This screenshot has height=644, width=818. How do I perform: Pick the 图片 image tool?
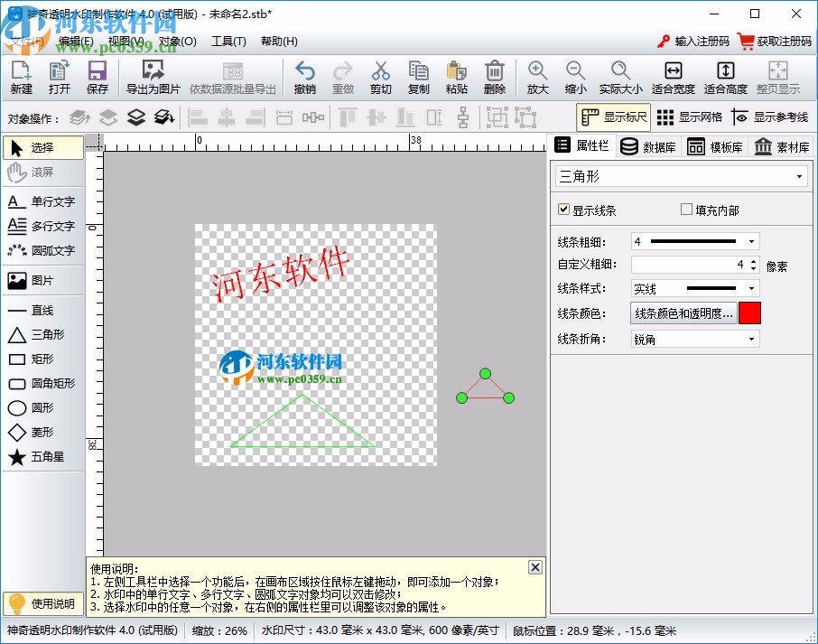coord(43,281)
